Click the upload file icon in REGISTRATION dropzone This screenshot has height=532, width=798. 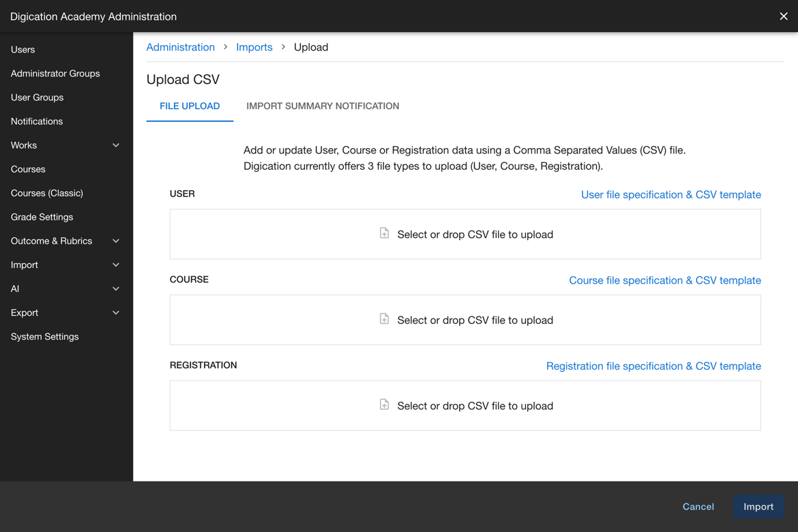pos(384,404)
